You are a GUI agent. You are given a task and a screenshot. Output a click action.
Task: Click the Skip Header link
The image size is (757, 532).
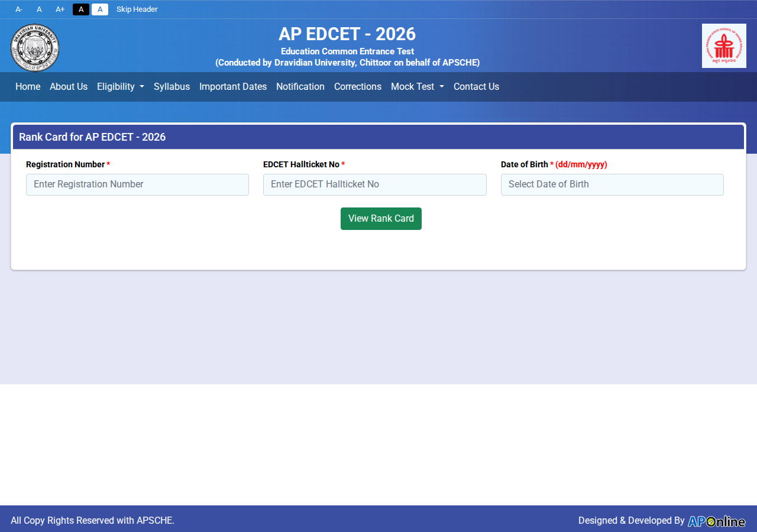pos(137,9)
